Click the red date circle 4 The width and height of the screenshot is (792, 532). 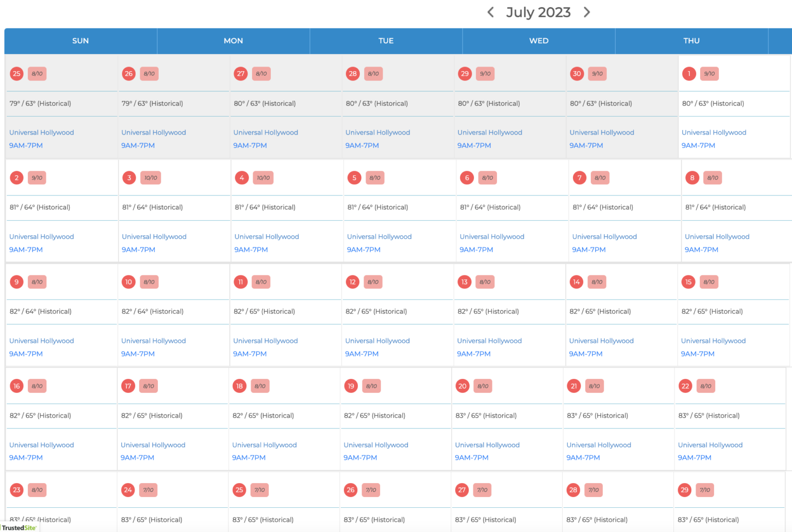[x=242, y=178]
